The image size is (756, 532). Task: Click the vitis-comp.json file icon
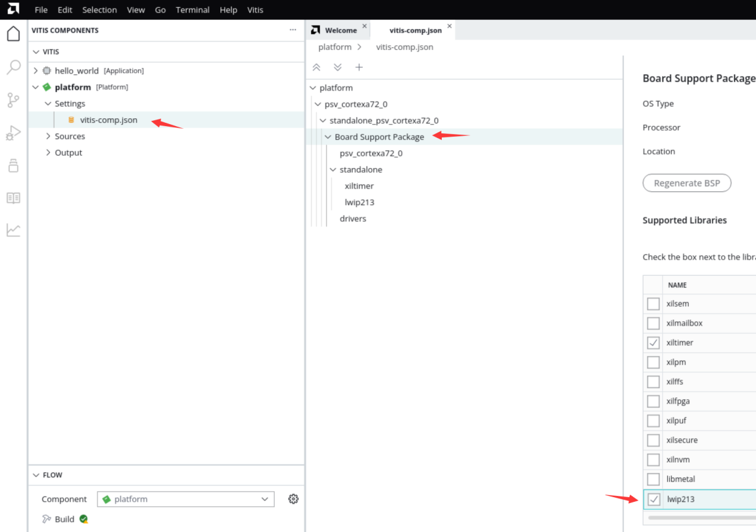72,120
